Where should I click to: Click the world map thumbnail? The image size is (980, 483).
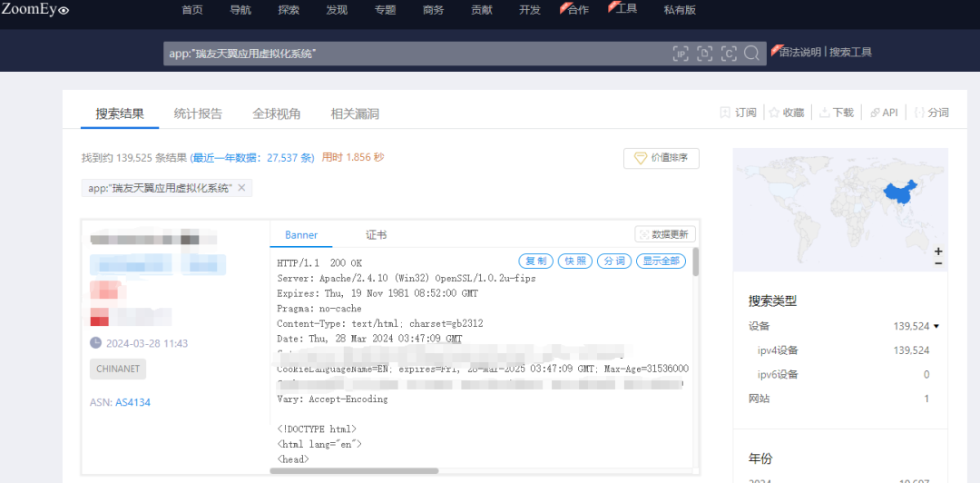point(840,210)
